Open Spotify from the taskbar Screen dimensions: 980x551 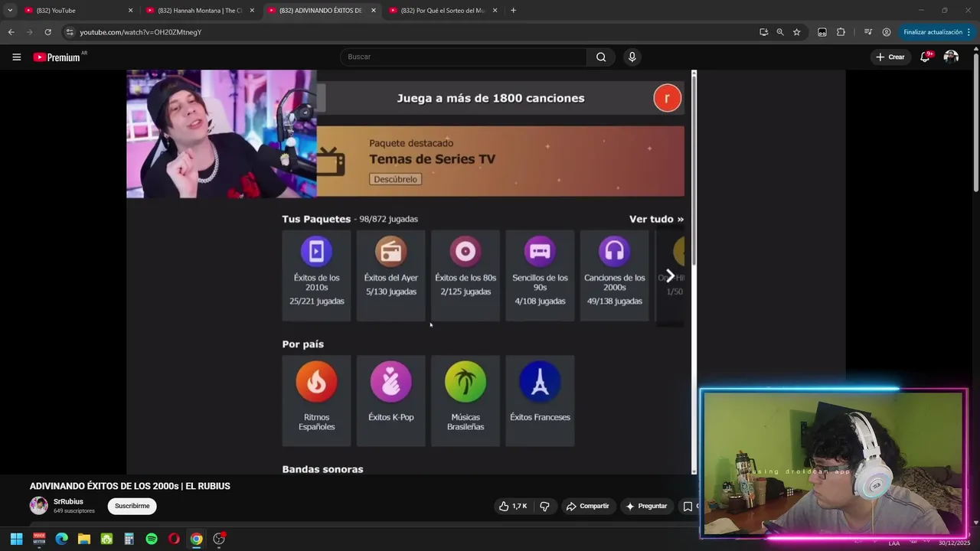pos(152,539)
